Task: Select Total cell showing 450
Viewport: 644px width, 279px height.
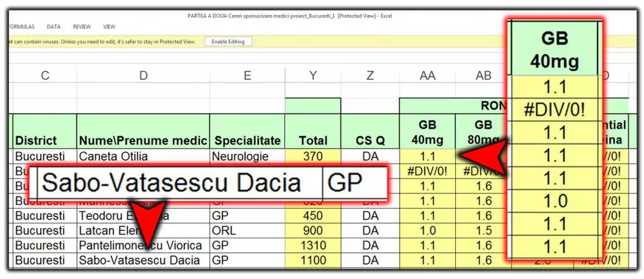Action: [x=313, y=215]
